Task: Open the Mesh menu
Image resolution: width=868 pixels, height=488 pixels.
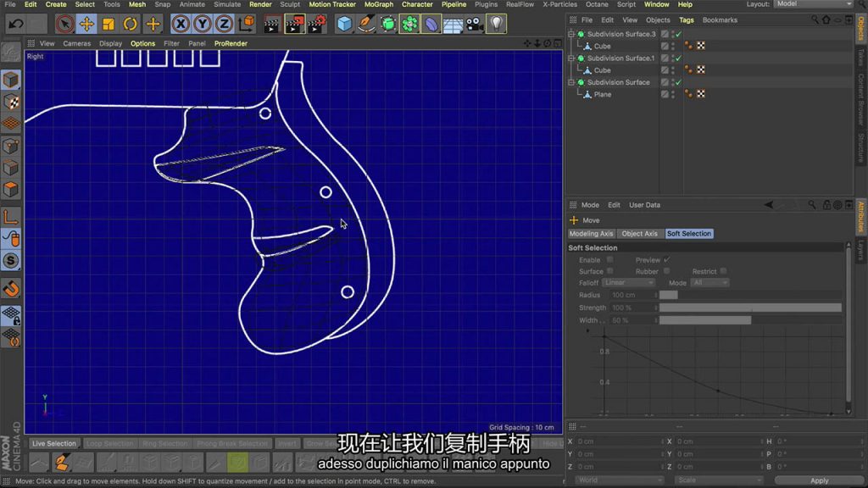Action: 136,4
